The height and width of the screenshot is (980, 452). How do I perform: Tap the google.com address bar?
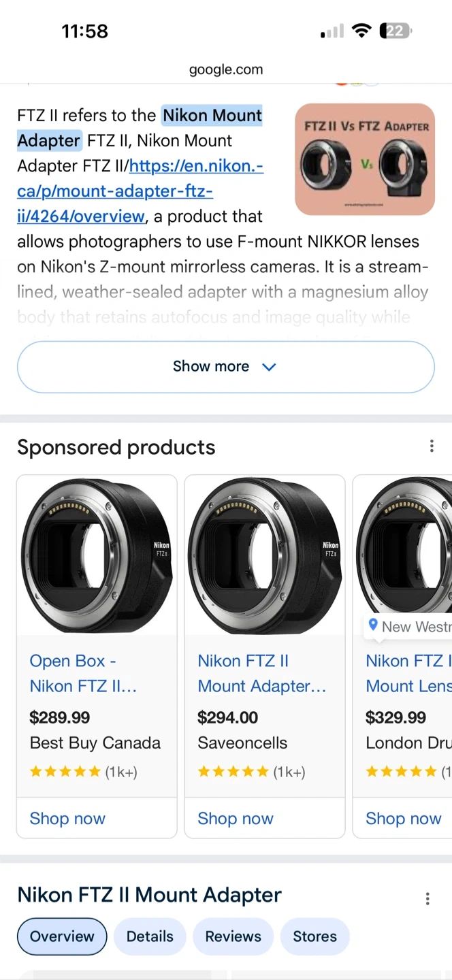[226, 69]
